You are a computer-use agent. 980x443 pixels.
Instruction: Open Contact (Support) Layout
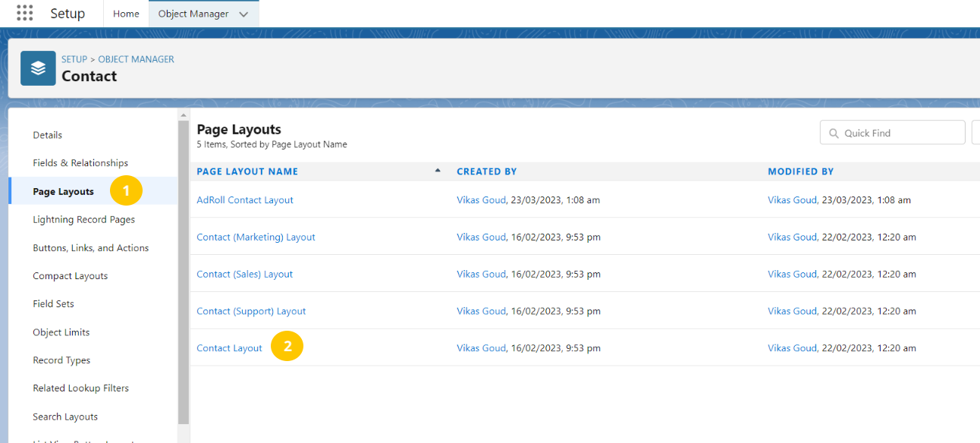point(251,311)
